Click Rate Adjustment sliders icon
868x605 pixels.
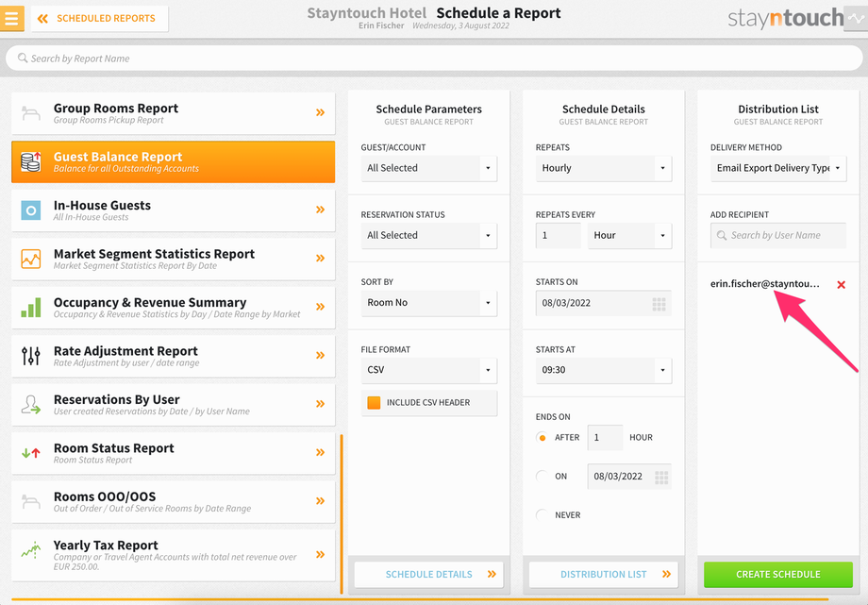pyautogui.click(x=30, y=356)
